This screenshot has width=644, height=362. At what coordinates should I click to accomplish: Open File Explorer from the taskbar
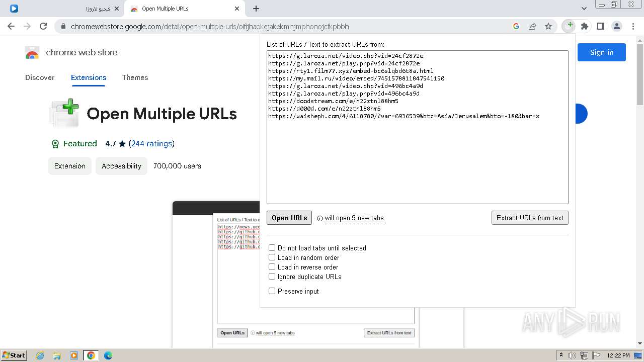57,355
